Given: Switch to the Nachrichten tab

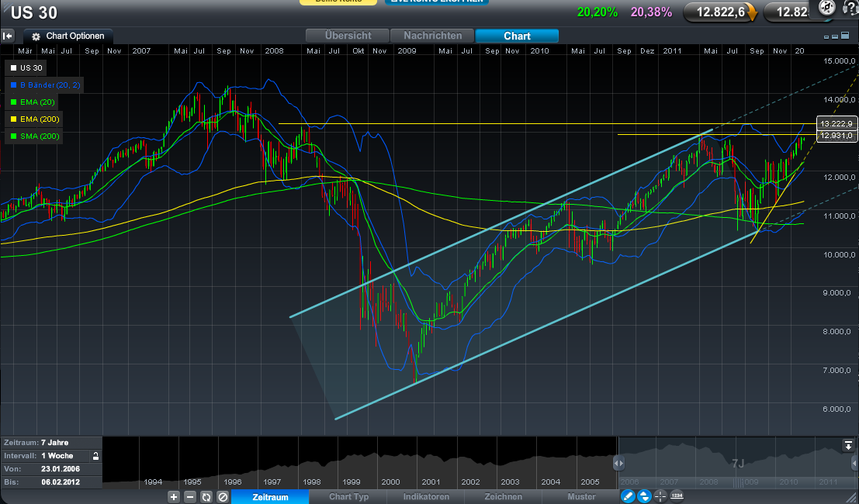Looking at the screenshot, I should pos(432,36).
